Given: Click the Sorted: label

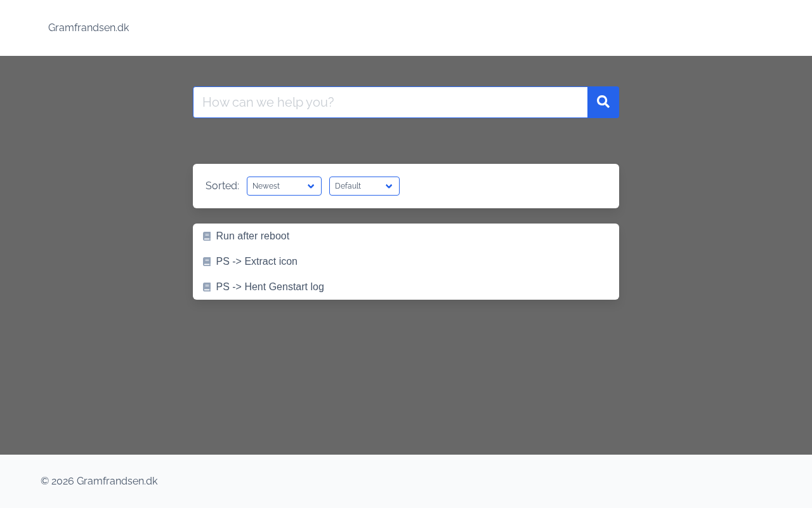Looking at the screenshot, I should [222, 186].
